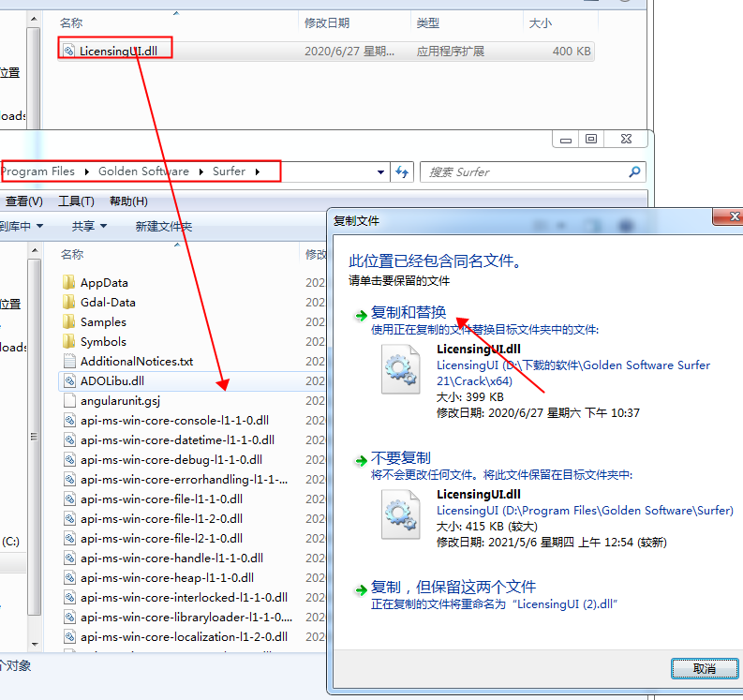The width and height of the screenshot is (743, 700).
Task: Click the LicensingUI.dll file icon in top window
Action: tap(69, 51)
